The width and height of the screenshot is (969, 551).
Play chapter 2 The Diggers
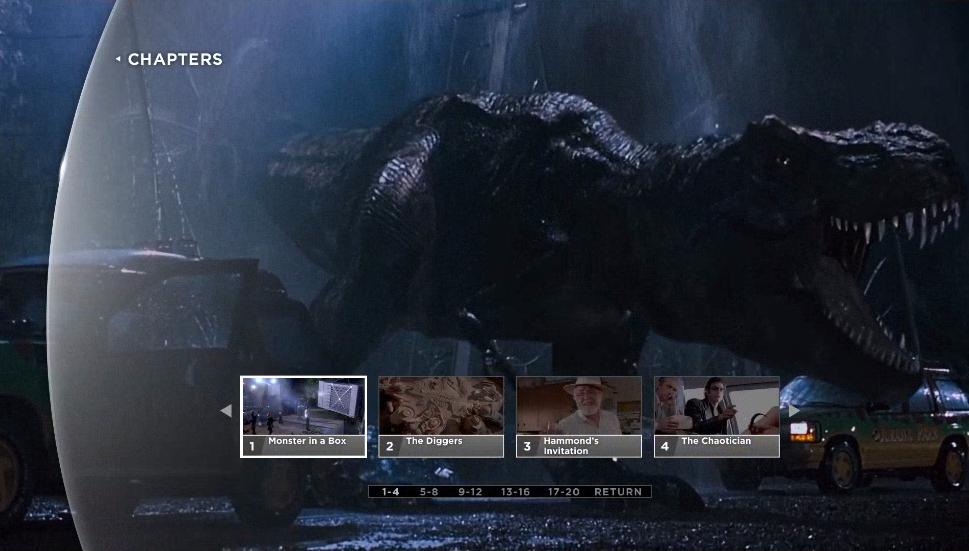tap(441, 417)
